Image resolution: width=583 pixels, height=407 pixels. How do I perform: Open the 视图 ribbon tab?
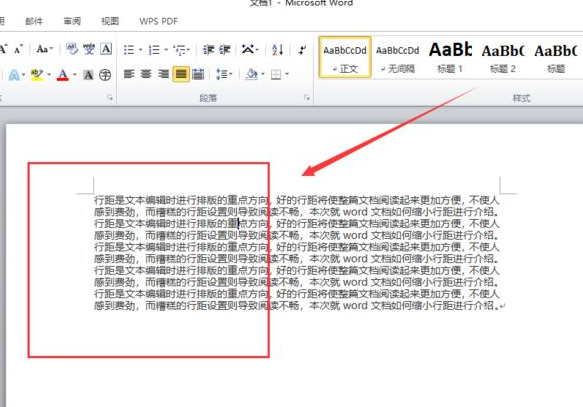click(110, 21)
